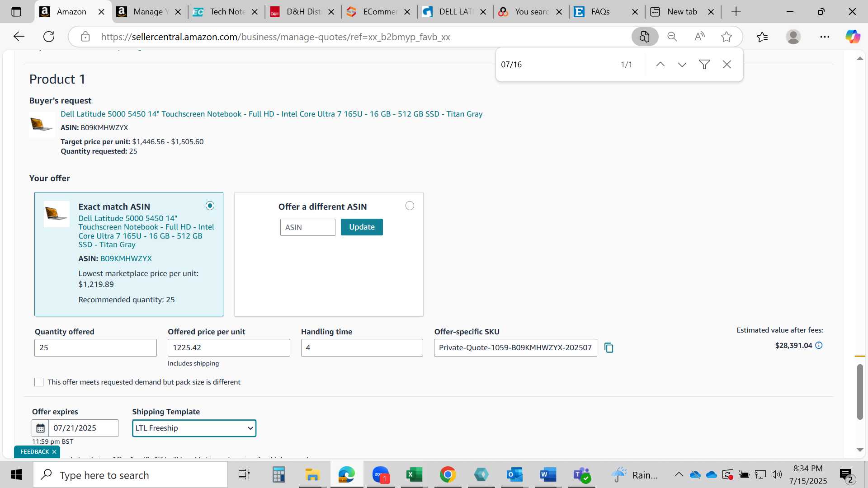Go to previous find result
The image size is (868, 488).
[660, 65]
